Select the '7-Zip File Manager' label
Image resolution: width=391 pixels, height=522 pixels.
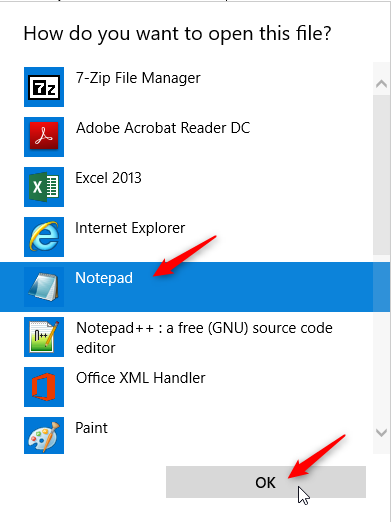[138, 79]
